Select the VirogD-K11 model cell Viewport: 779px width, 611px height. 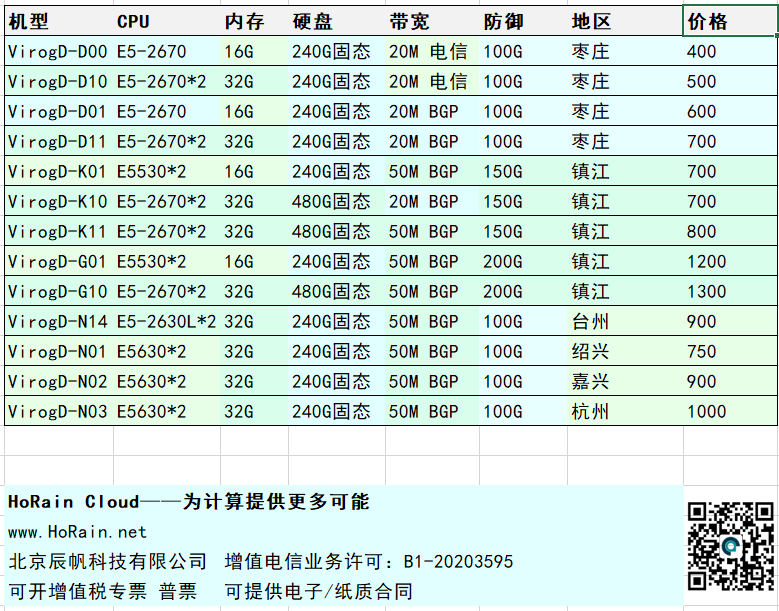pos(59,231)
